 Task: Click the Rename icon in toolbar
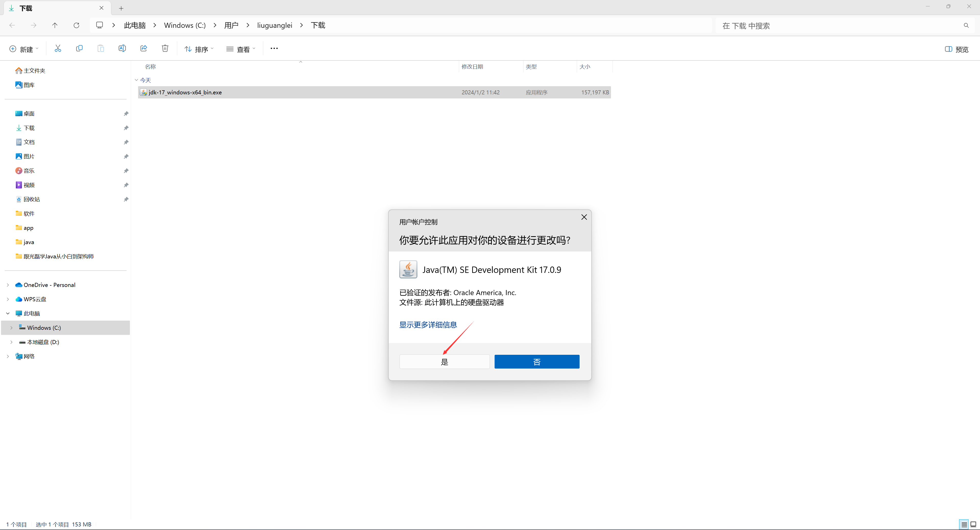click(x=122, y=48)
